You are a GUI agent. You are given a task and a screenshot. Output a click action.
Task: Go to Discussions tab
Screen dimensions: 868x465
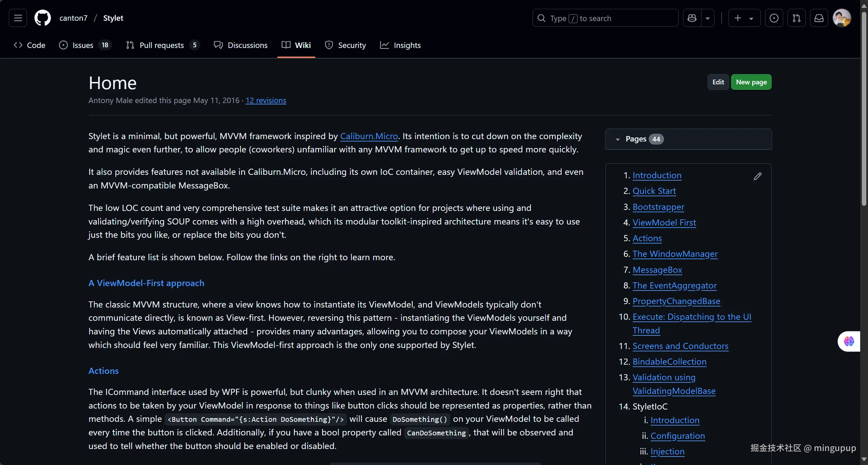(241, 45)
